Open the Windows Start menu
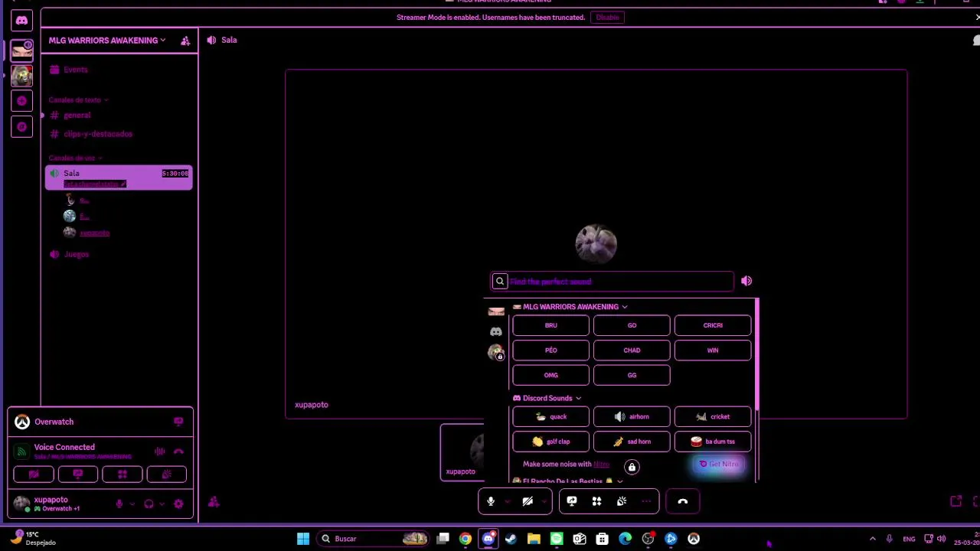The height and width of the screenshot is (551, 980). click(303, 539)
